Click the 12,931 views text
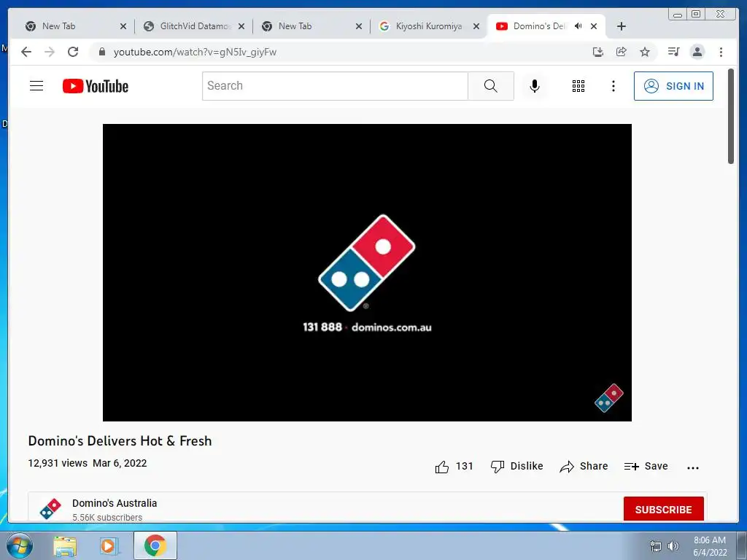 click(x=58, y=463)
